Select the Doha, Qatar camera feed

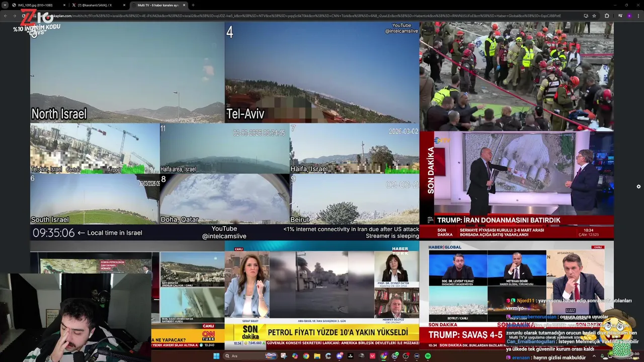pyautogui.click(x=224, y=199)
